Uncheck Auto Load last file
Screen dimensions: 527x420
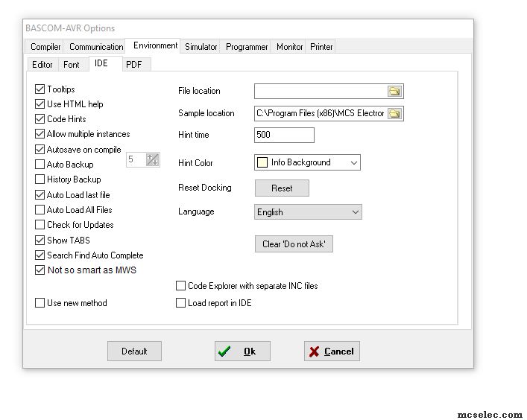(x=40, y=194)
